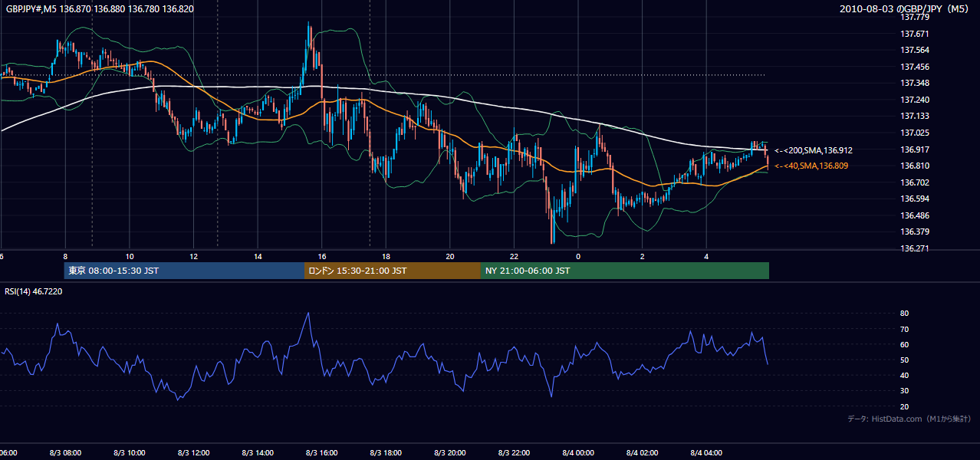This screenshot has height=460, width=980.
Task: Select the London 15:30-21:00 JST session bar
Action: [393, 271]
